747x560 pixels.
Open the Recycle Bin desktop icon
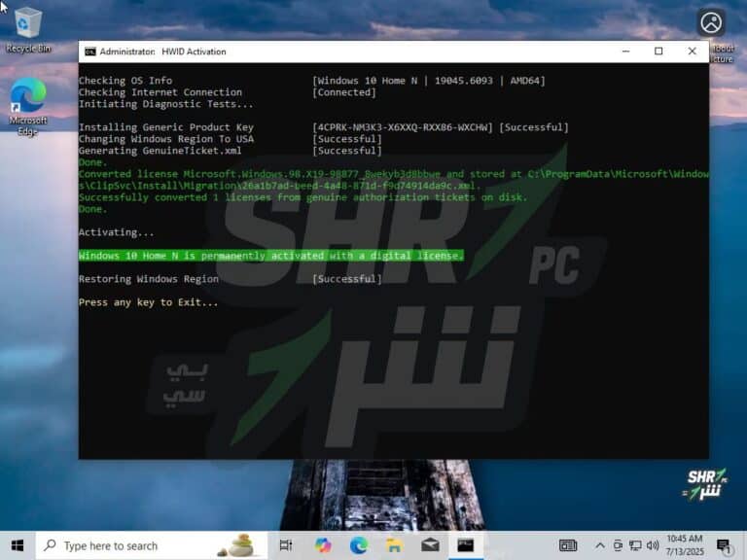27,23
